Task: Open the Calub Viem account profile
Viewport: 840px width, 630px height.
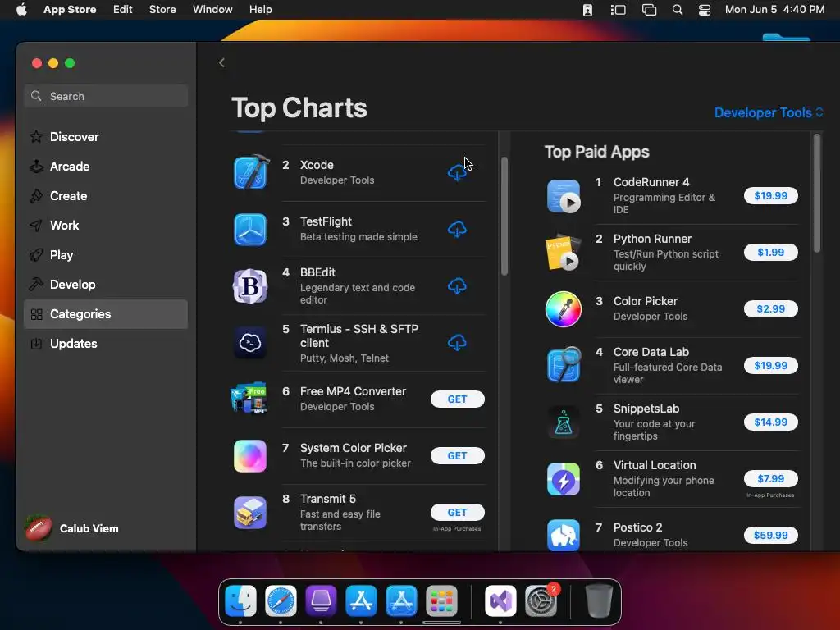Action: coord(72,528)
